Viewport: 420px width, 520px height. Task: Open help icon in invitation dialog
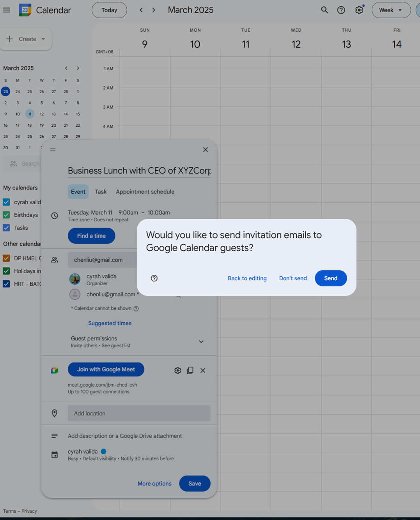click(154, 278)
